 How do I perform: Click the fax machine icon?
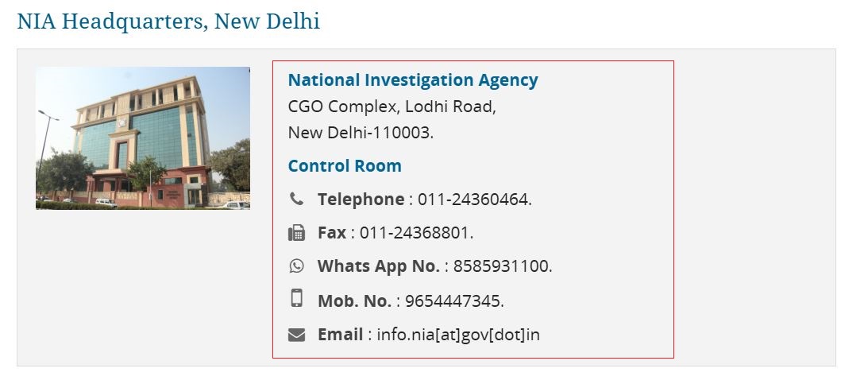(x=296, y=233)
